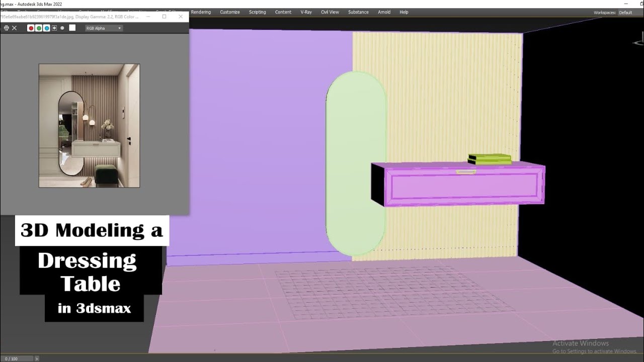Viewport: 644px width, 362px height.
Task: Toggle the green channel in image viewer
Action: [x=39, y=28]
